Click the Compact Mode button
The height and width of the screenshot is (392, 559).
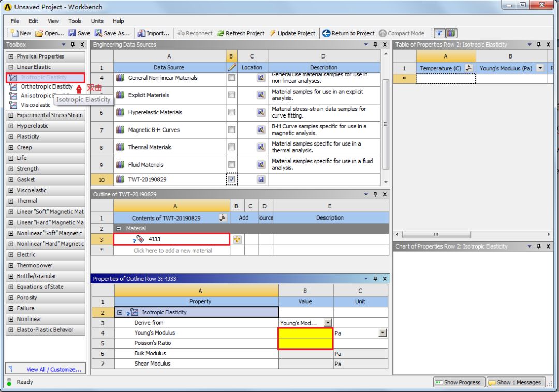click(x=402, y=33)
